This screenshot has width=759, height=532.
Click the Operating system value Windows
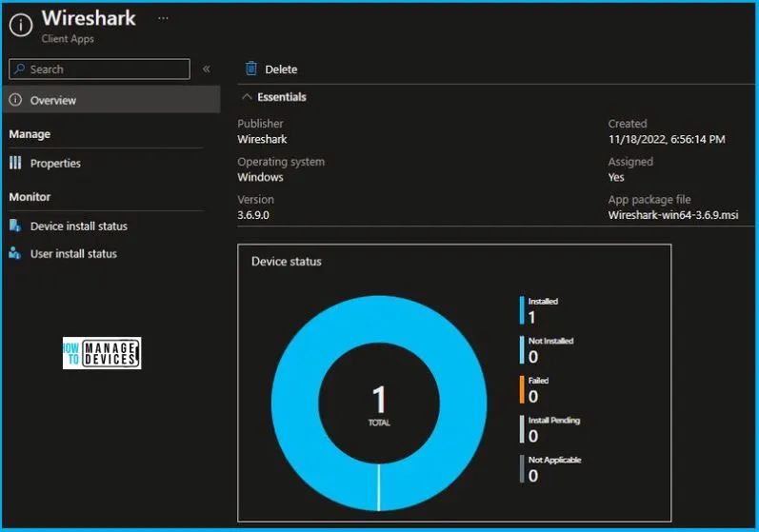(x=260, y=177)
